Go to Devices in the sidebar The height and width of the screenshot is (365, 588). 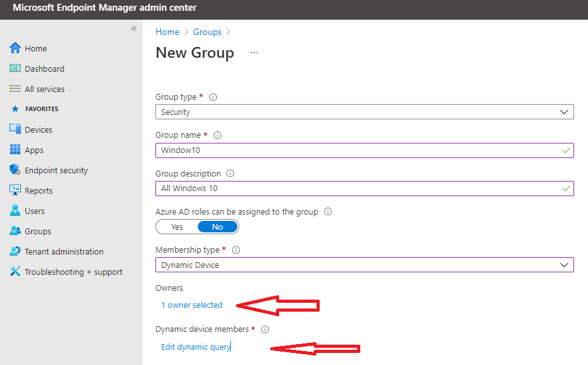pyautogui.click(x=39, y=129)
